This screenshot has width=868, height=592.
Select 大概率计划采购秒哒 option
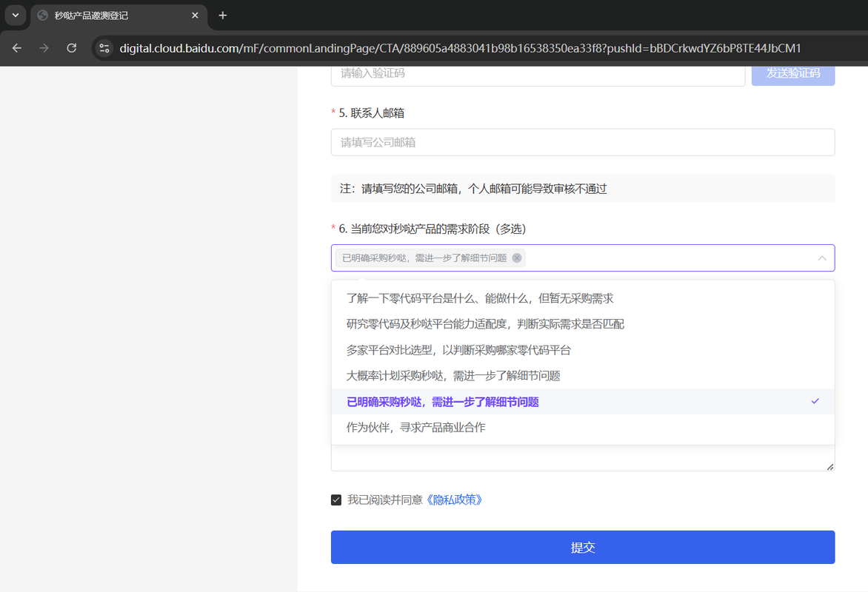pyautogui.click(x=583, y=376)
